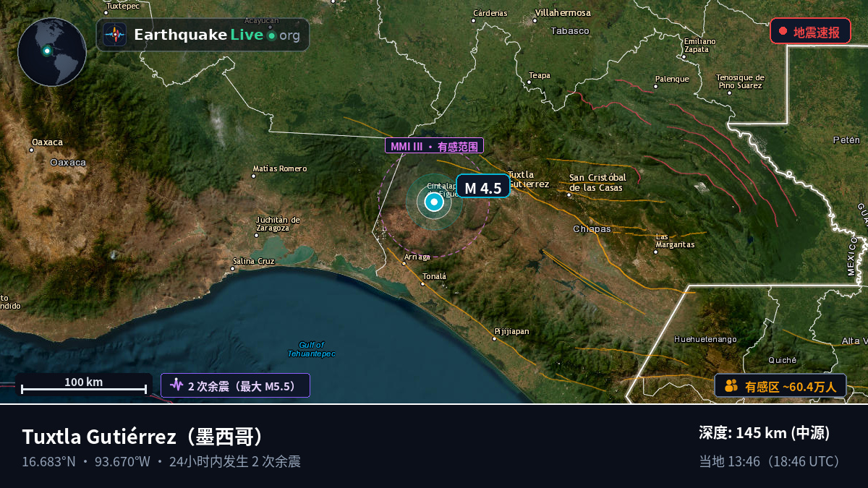The width and height of the screenshot is (868, 488).
Task: Select the MMI III 有感范围 label
Action: [434, 146]
